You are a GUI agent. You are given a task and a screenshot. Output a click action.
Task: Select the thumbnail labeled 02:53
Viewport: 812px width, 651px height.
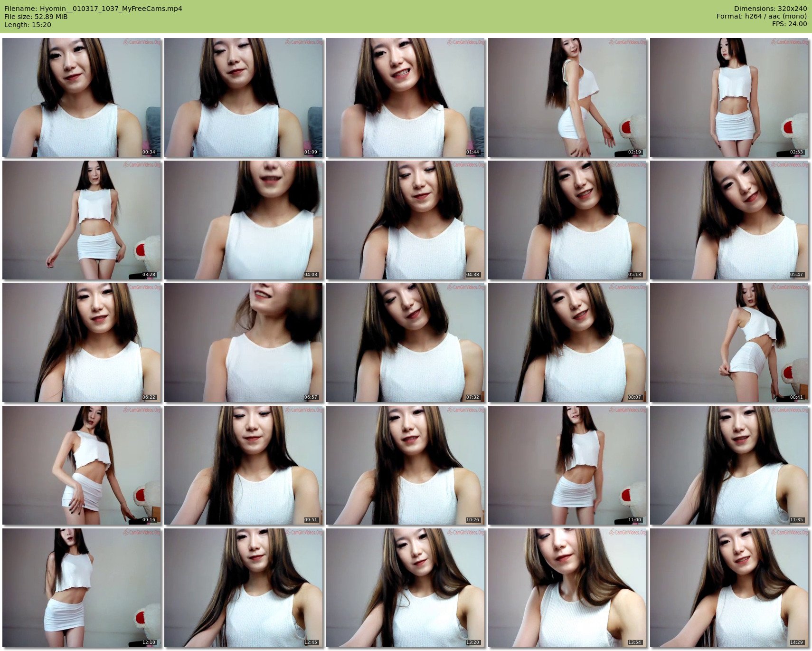coord(729,97)
